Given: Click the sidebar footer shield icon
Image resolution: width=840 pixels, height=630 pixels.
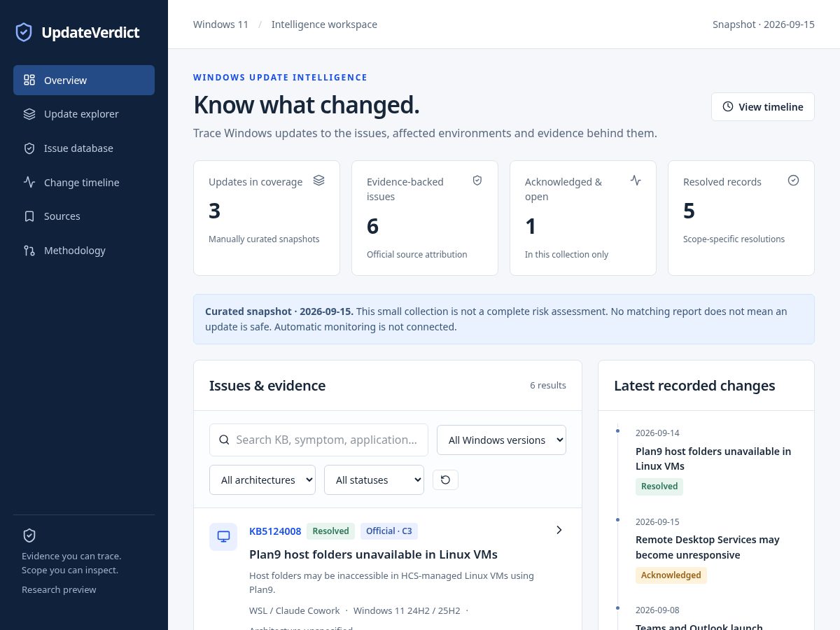Looking at the screenshot, I should 29,535.
